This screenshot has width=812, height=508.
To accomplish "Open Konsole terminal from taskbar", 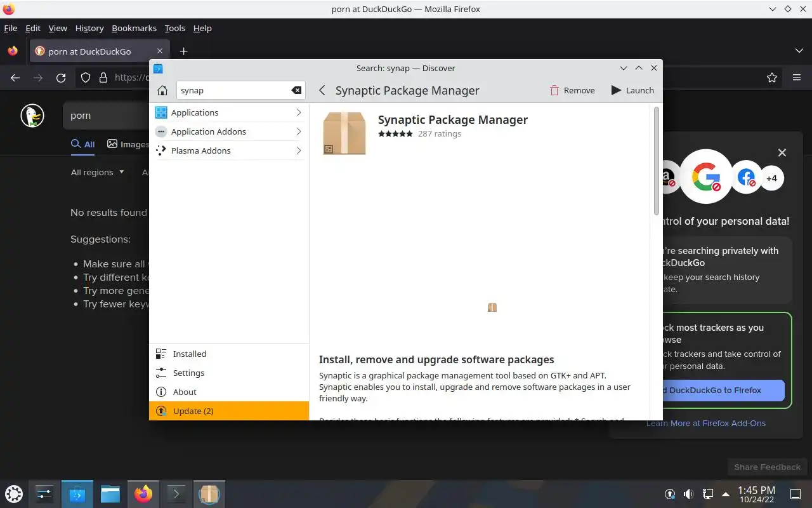I will coord(176,493).
